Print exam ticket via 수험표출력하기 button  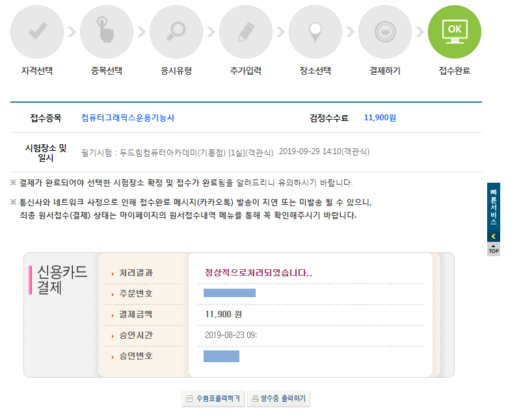[x=213, y=399]
